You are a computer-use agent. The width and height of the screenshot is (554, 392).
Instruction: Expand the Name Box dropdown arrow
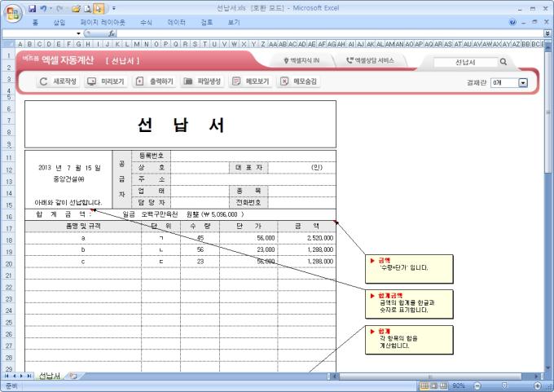pos(78,33)
